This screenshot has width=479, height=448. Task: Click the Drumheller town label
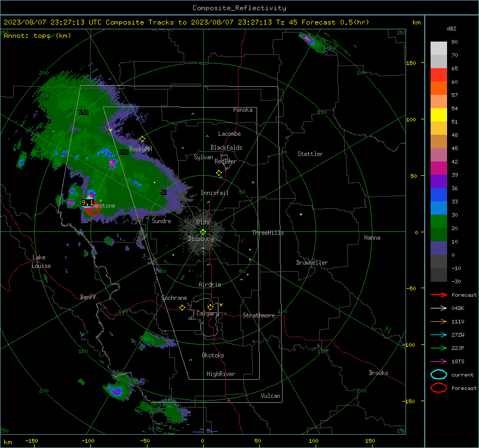pyautogui.click(x=312, y=263)
